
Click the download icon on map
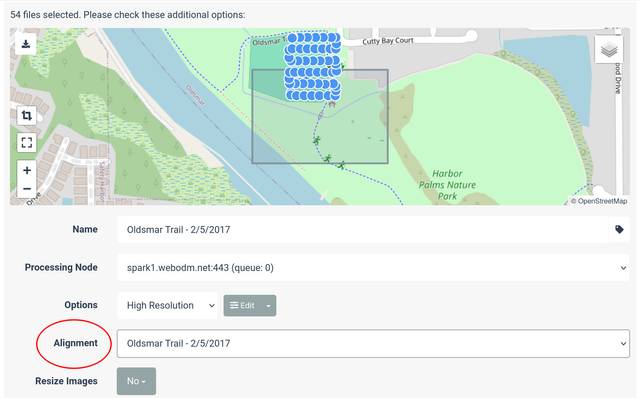[26, 44]
